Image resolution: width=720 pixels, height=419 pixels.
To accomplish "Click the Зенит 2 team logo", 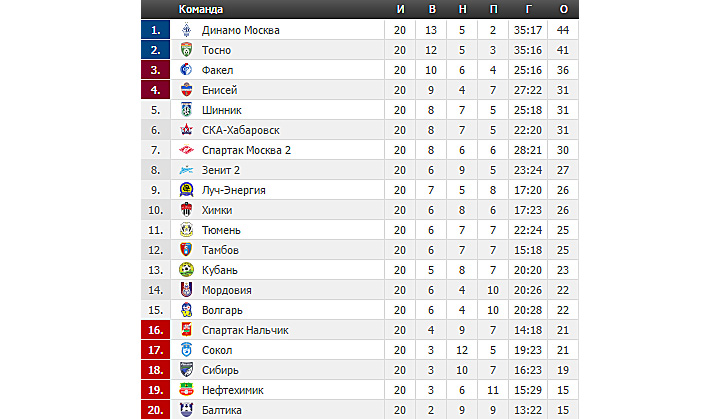I will coord(186,170).
